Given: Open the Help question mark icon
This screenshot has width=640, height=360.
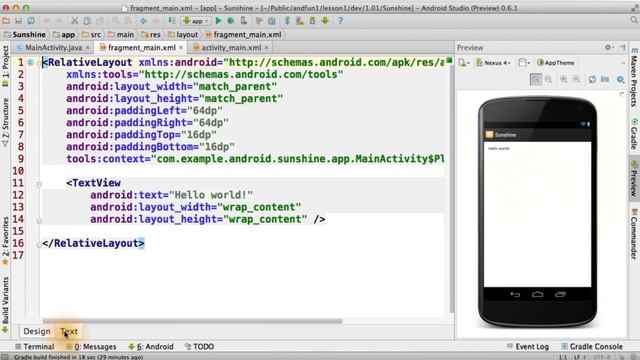Looking at the screenshot, I should coord(340,20).
